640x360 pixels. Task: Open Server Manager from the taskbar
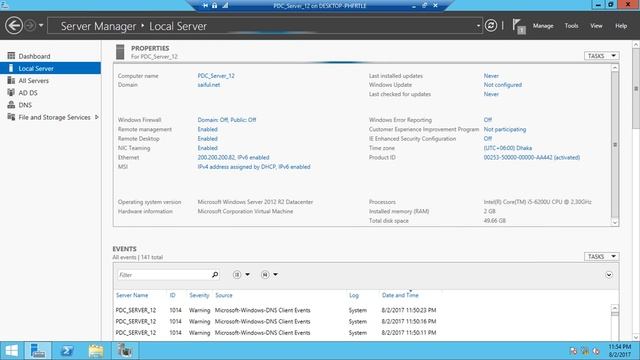tap(38, 351)
